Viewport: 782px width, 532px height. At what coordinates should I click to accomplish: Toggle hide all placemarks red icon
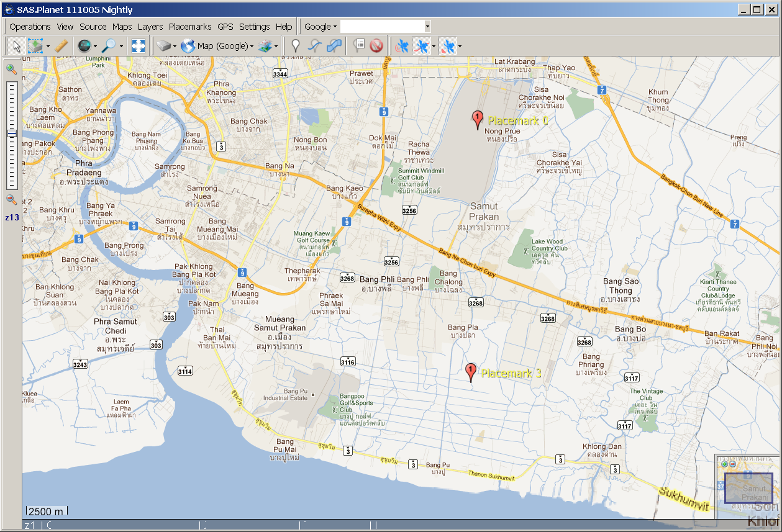(x=376, y=46)
